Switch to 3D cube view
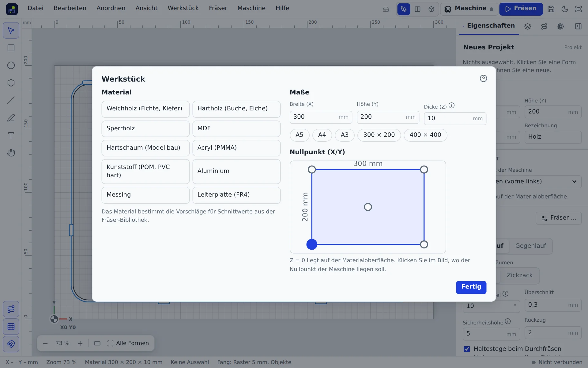Screen dimensions: 588x368 [431, 9]
